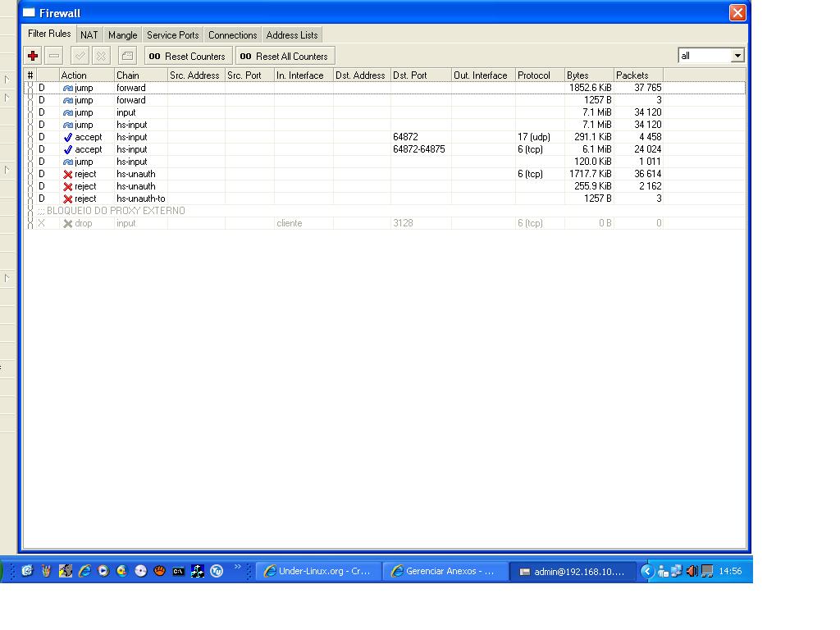Open Gerenciar Anexos taskbar window
This screenshot has width=840, height=630.
coord(445,571)
